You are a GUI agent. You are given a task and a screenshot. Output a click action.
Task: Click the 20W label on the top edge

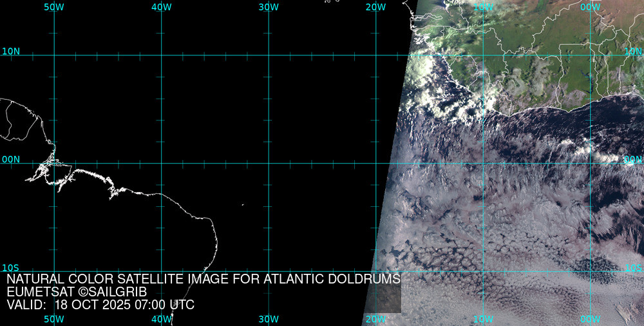[x=375, y=7]
